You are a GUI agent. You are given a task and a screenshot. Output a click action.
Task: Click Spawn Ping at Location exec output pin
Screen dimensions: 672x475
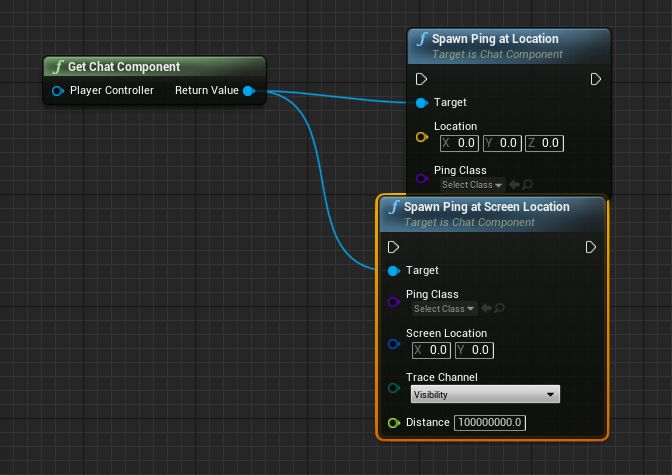(x=596, y=79)
